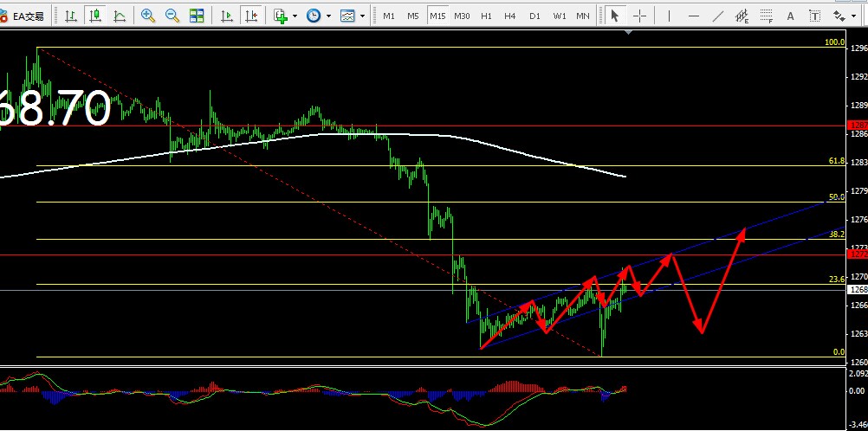Toggle auto scroll to latest bar

227,16
